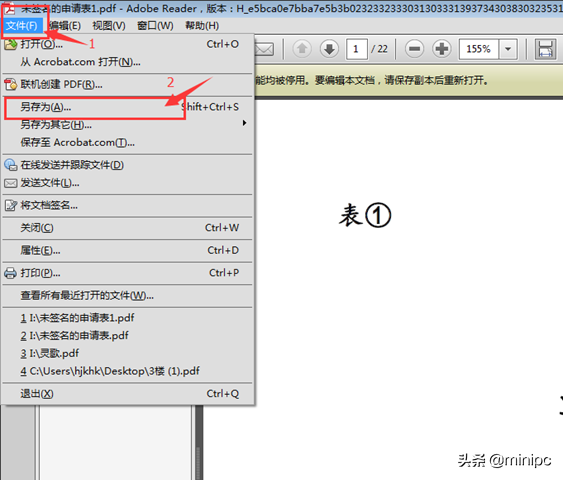563x480 pixels.
Task: Open 属性(E)... document properties
Action: click(127, 250)
